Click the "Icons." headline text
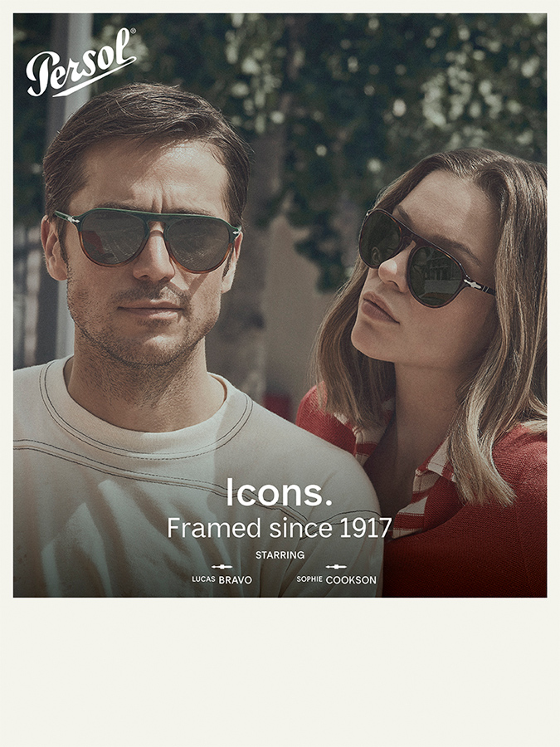This screenshot has height=747, width=560. (x=279, y=492)
